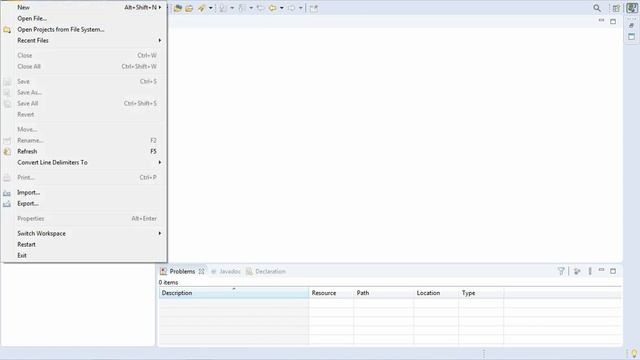Screen dimensions: 640x360
Task: Click the Open Perspective icon
Action: [x=616, y=8]
